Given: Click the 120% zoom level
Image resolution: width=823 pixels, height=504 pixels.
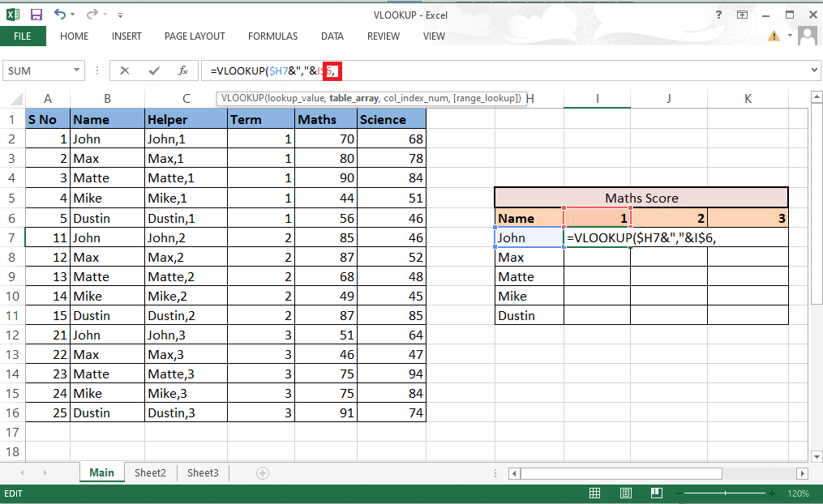Looking at the screenshot, I should click(x=798, y=493).
